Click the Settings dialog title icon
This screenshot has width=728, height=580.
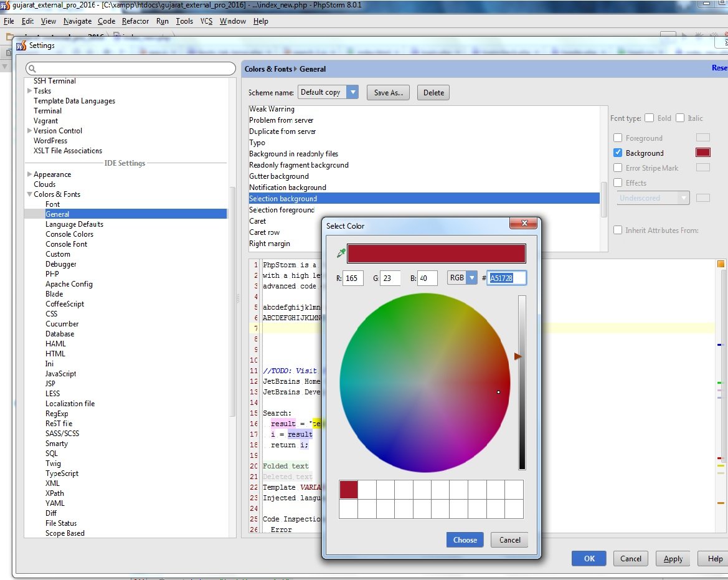[x=21, y=45]
